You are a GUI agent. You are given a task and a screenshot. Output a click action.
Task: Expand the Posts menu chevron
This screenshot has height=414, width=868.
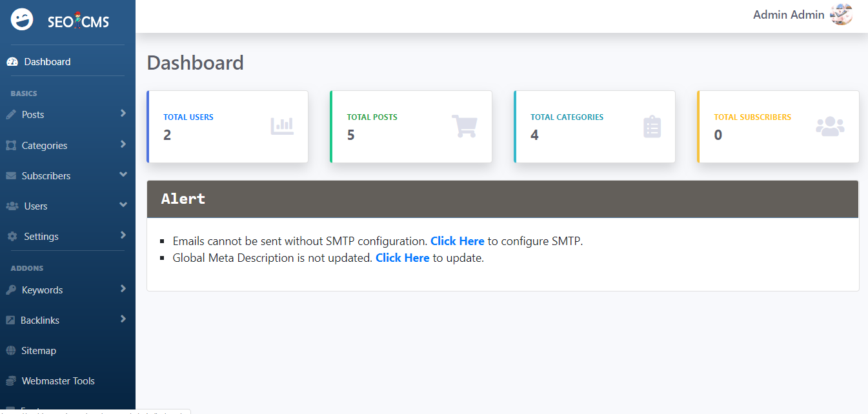[123, 114]
